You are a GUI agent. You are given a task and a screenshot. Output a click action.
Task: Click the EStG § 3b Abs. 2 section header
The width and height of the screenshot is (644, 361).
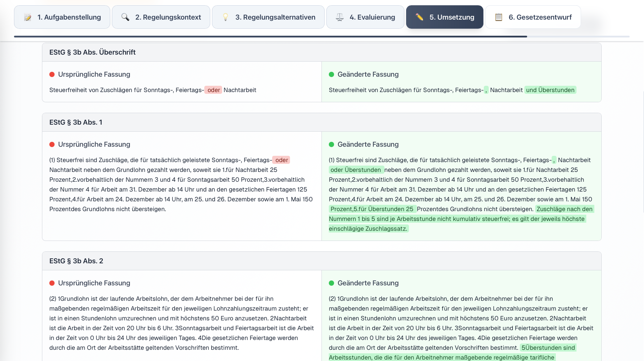tap(76, 261)
